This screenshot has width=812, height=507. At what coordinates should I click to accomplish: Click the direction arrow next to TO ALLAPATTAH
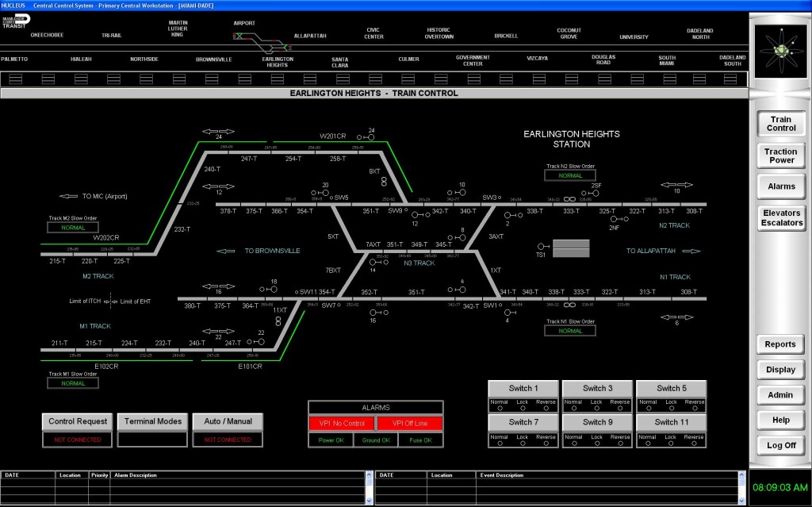[691, 251]
